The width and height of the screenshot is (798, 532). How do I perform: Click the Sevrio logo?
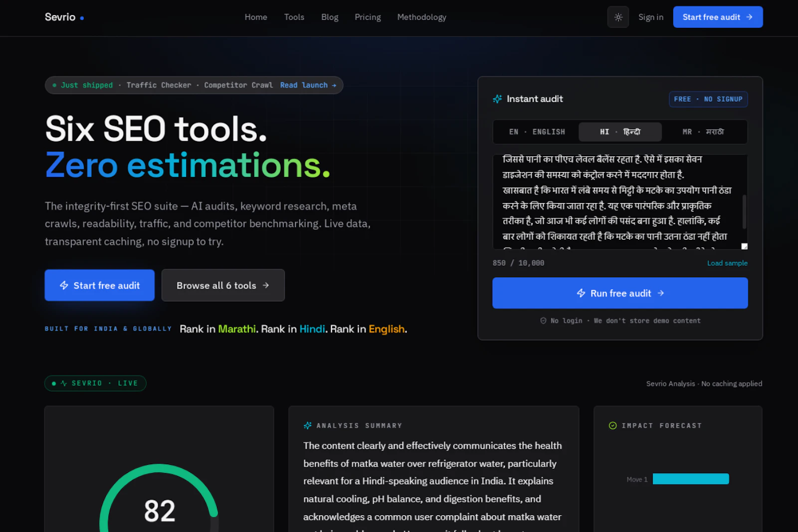tap(64, 17)
